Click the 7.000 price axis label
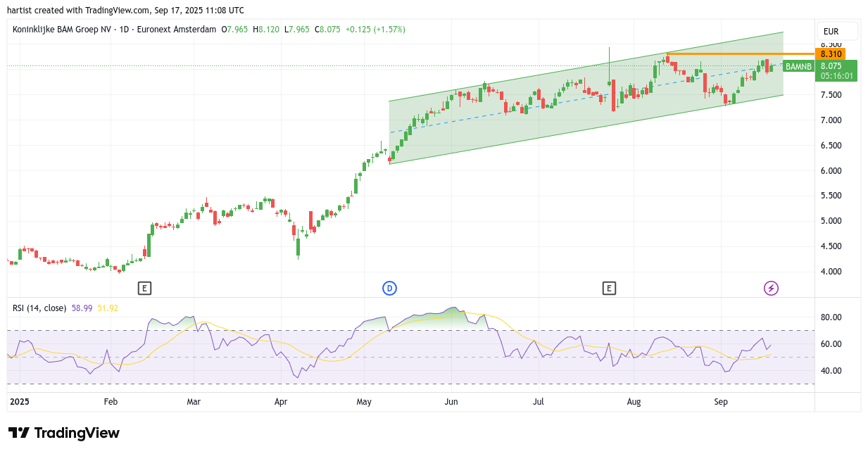This screenshot has height=454, width=868. click(x=831, y=120)
